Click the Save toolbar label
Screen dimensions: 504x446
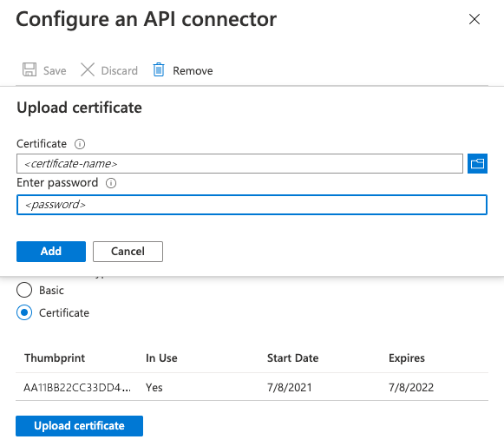[x=55, y=71]
